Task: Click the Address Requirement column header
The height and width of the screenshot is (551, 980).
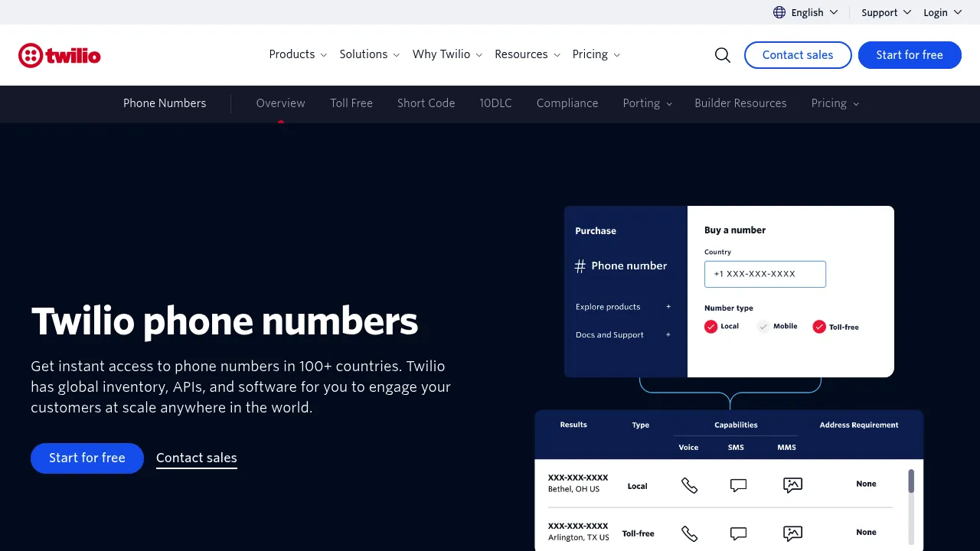Action: (859, 425)
